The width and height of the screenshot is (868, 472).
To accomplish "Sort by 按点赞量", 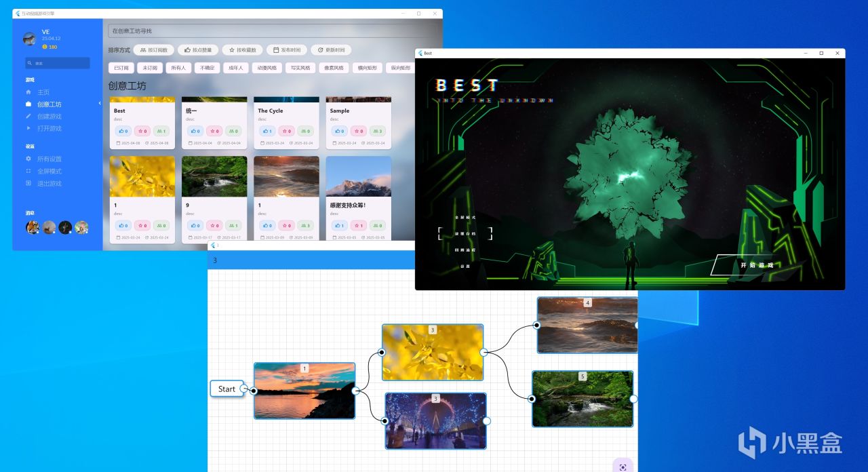I will coord(198,50).
